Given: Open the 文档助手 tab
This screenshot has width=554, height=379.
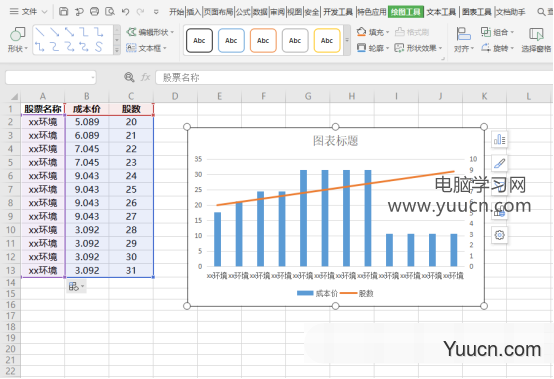Looking at the screenshot, I should point(511,12).
